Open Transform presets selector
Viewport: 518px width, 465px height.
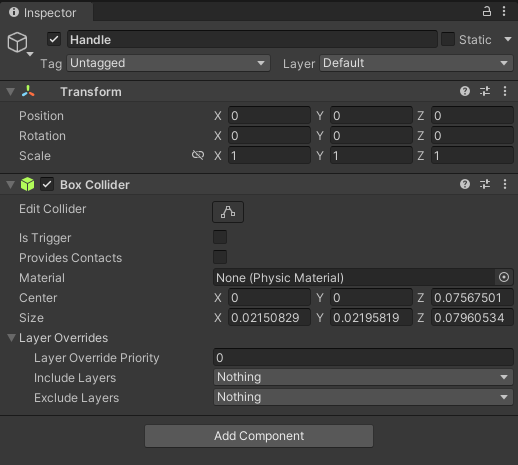pyautogui.click(x=485, y=91)
